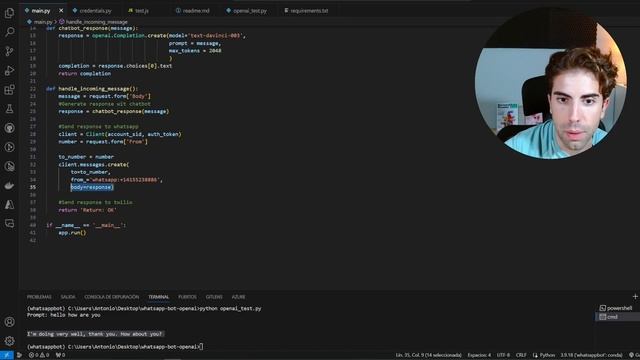Change line ending via CRLF status item
Viewport: 640px width, 360px height.
(x=521, y=355)
